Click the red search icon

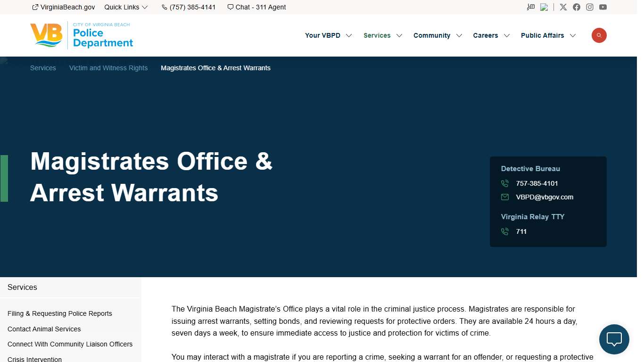coord(599,35)
